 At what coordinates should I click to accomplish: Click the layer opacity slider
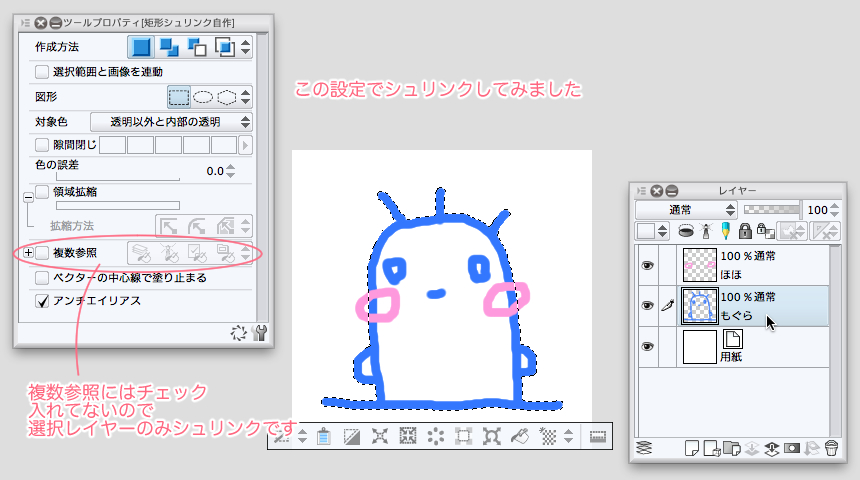coord(771,210)
